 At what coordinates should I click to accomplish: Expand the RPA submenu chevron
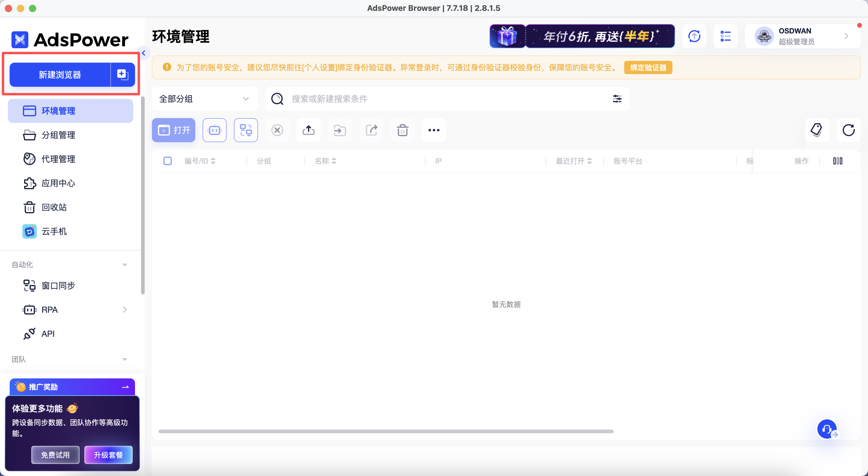coord(125,310)
